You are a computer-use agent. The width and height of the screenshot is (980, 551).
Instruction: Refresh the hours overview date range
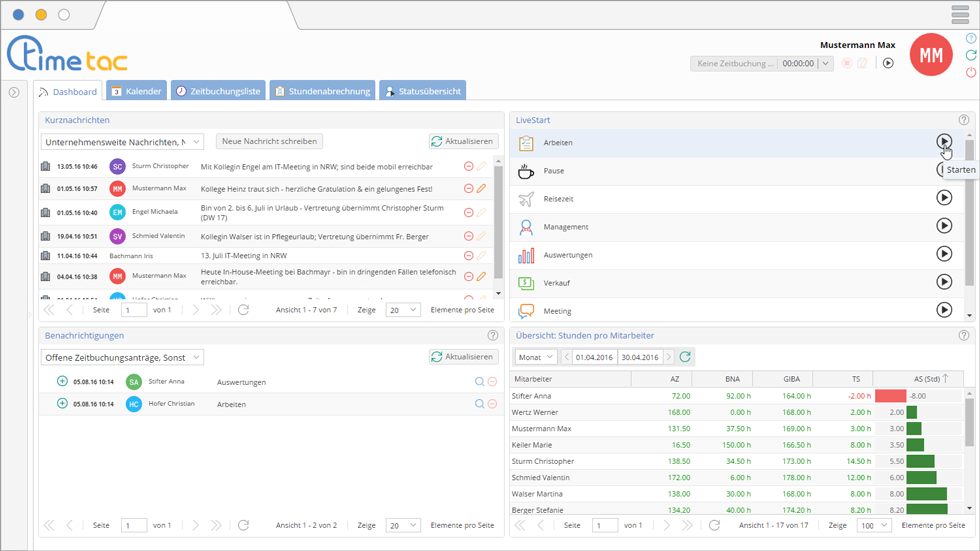point(685,357)
